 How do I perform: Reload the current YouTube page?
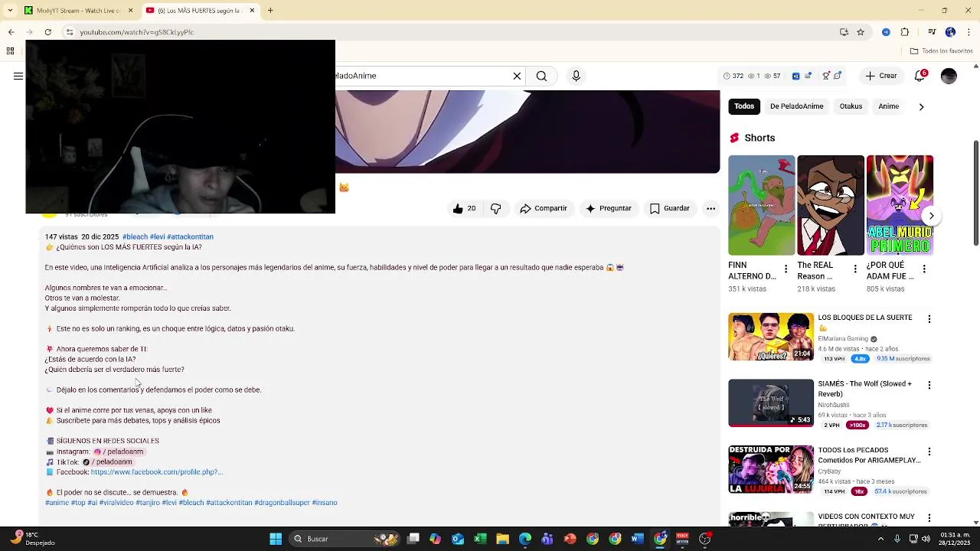pos(47,32)
